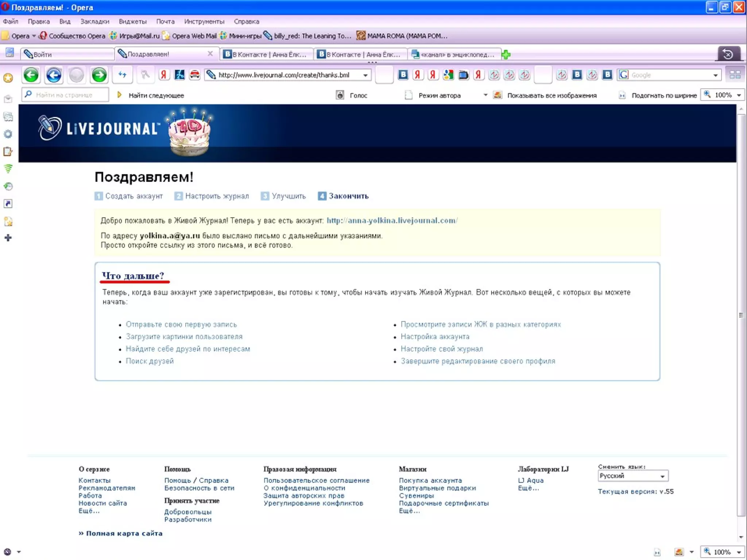Viewport: 747px width, 560px height.
Task: Click the Google colored icon shortcut
Action: tap(448, 75)
